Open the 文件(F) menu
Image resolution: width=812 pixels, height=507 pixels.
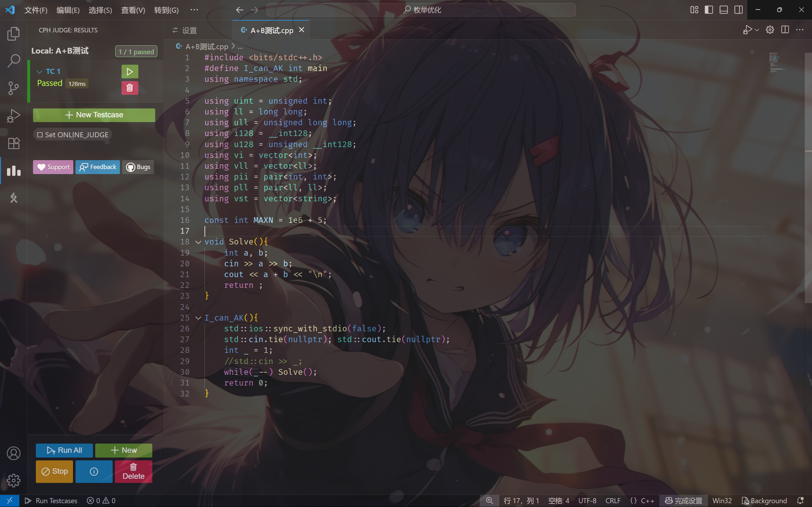click(36, 10)
